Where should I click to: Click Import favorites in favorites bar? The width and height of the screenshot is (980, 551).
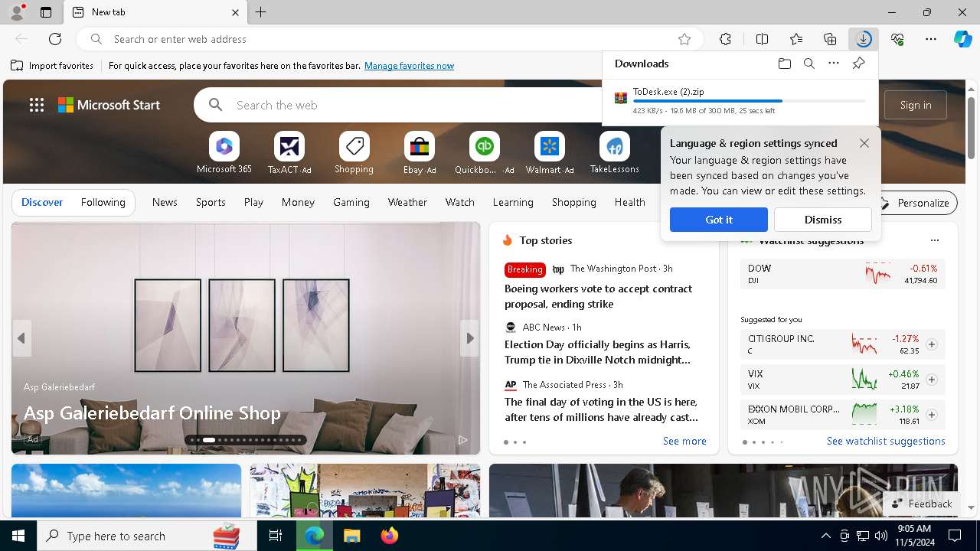pos(53,66)
